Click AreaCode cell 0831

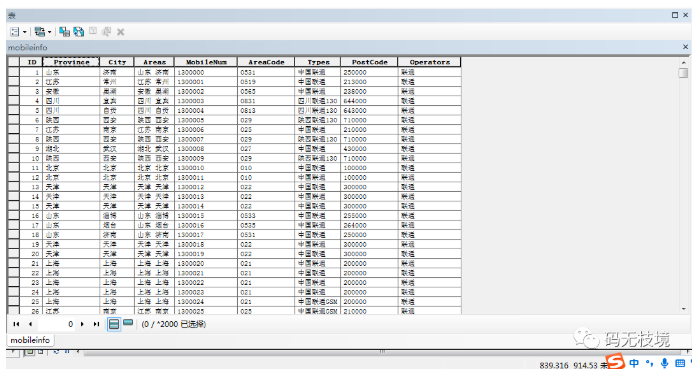[x=266, y=101]
